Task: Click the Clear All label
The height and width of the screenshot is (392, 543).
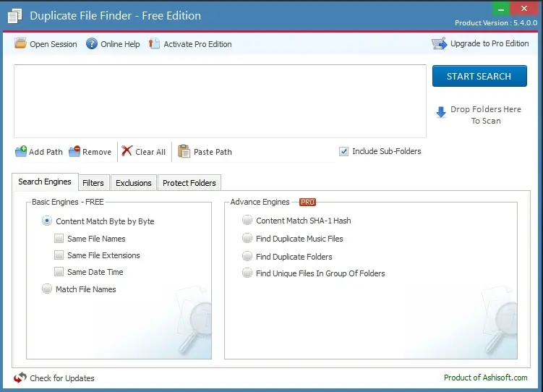Action: coord(150,152)
